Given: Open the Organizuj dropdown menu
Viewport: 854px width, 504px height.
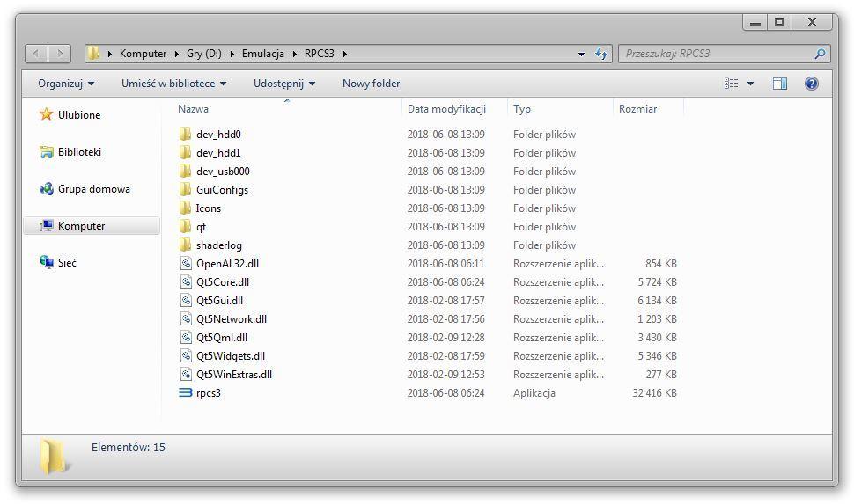Looking at the screenshot, I should [x=66, y=84].
